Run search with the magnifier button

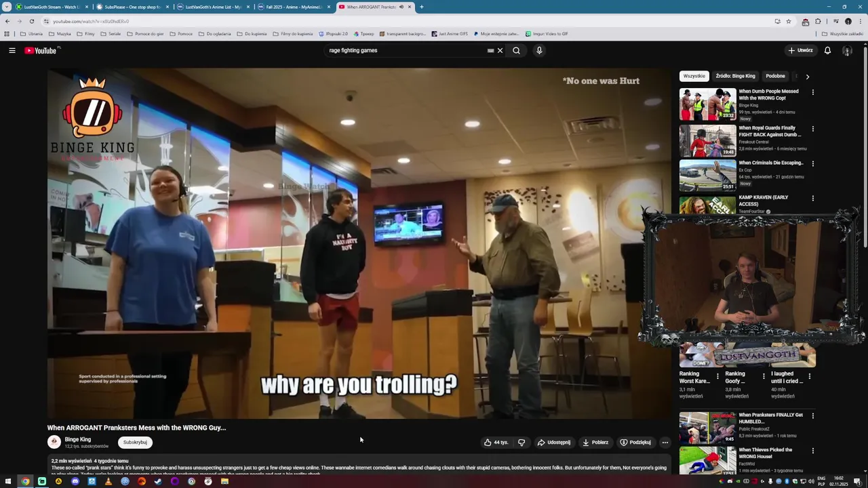coord(516,50)
